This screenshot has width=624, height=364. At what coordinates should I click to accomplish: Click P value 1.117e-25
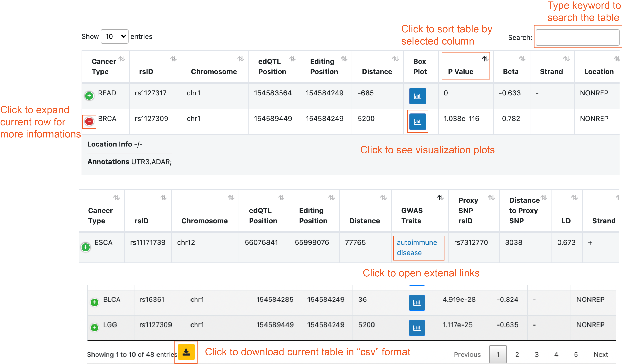[x=457, y=325]
